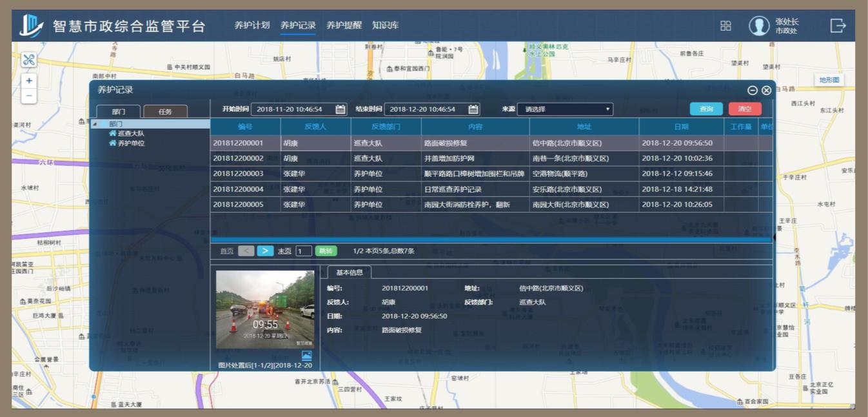Select 巡查大队 in the department tree
Viewport: 868px width, 417px height.
tap(130, 134)
